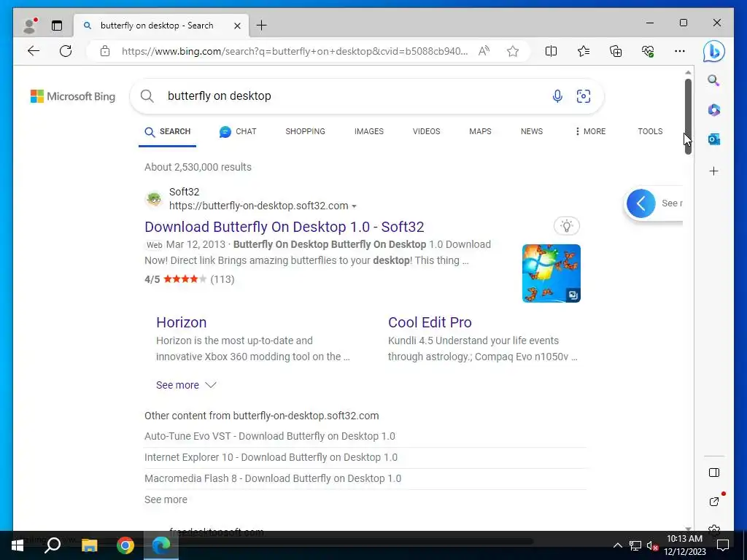Open link in new window sidebar icon

(x=713, y=502)
